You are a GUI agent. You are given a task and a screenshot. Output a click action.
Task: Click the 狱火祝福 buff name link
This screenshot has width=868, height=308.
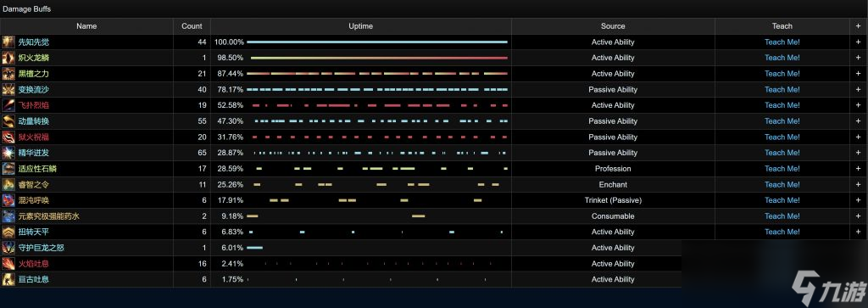33,137
